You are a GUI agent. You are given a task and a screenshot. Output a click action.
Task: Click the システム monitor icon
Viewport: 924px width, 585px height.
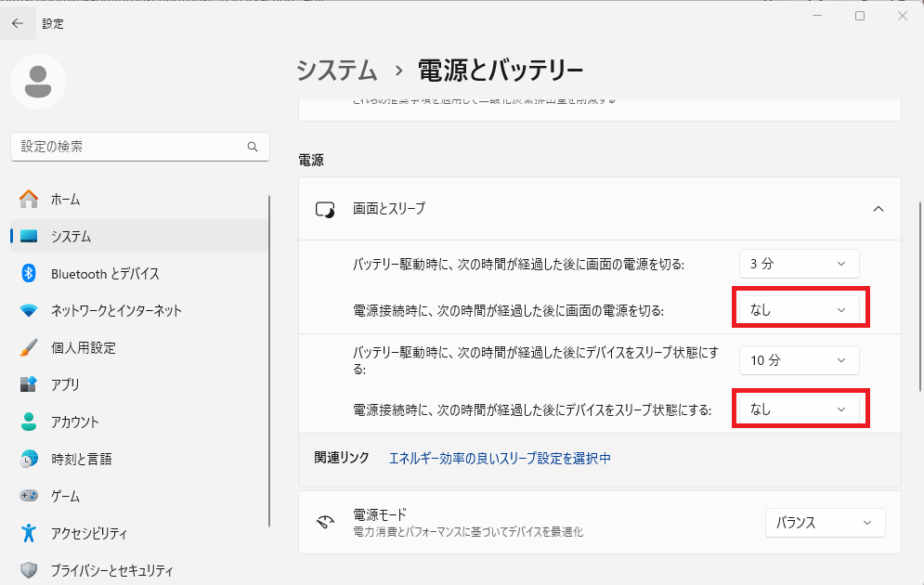28,236
